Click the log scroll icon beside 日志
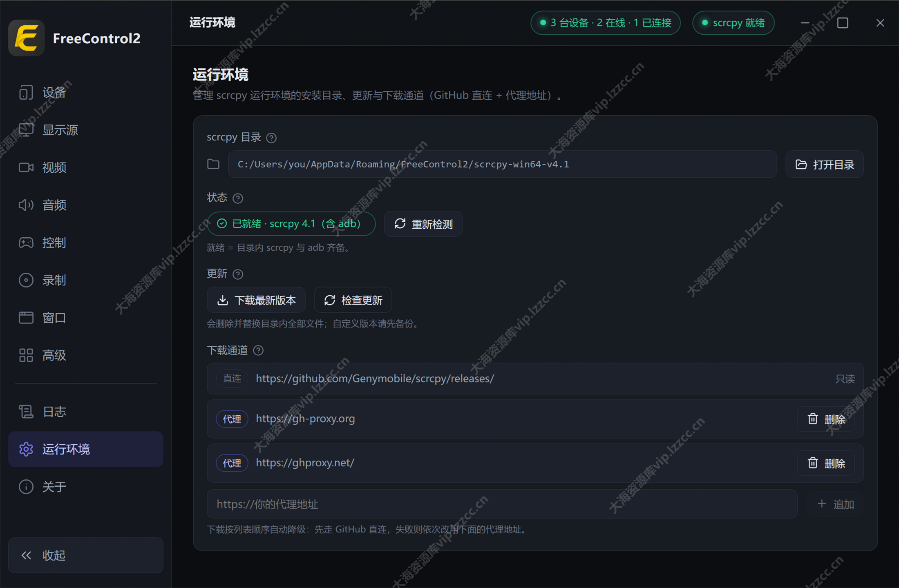This screenshot has width=899, height=588. tap(26, 412)
